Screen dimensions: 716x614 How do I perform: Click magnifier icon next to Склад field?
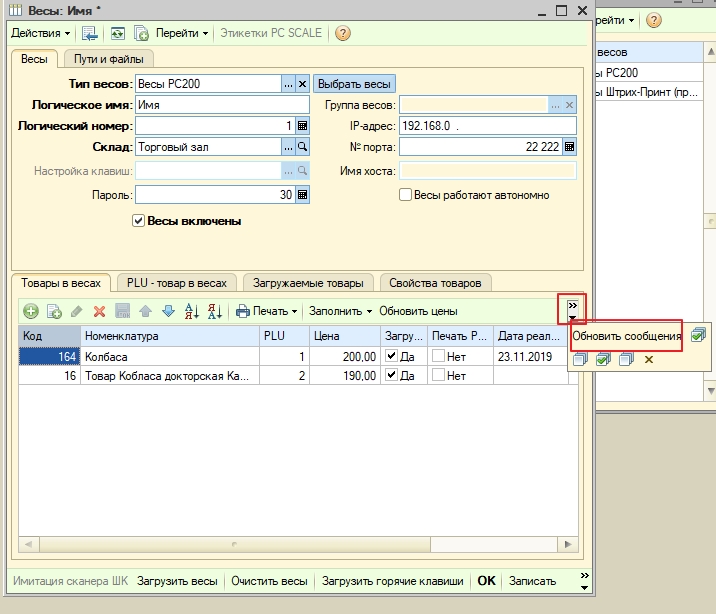303,147
